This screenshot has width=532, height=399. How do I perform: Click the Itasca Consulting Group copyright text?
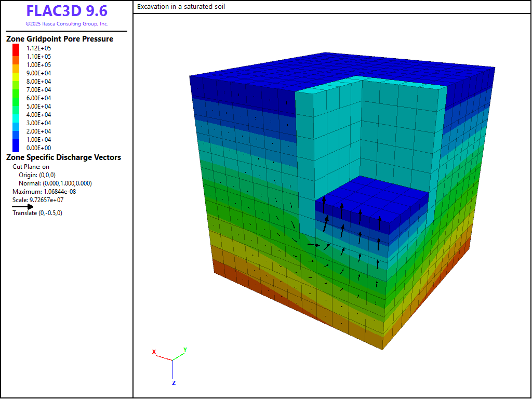66,24
